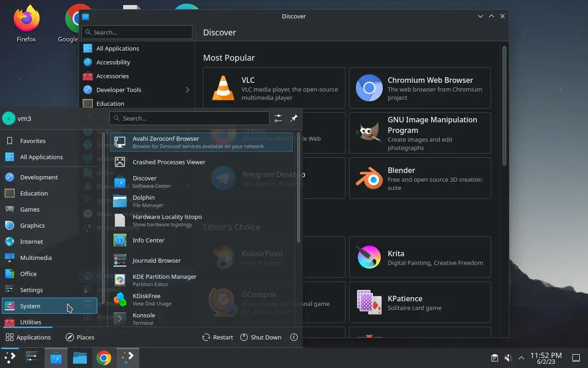
Task: Click the application launcher button on taskbar
Action: (10, 357)
